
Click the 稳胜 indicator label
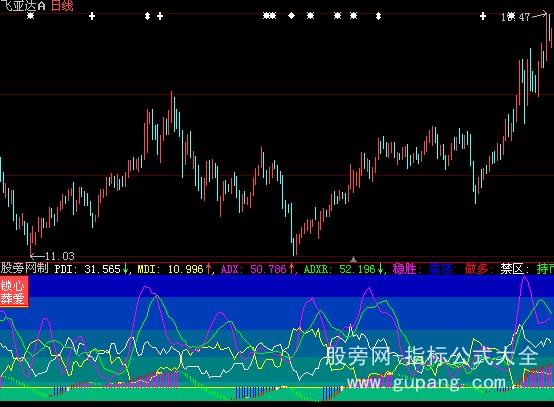404,269
